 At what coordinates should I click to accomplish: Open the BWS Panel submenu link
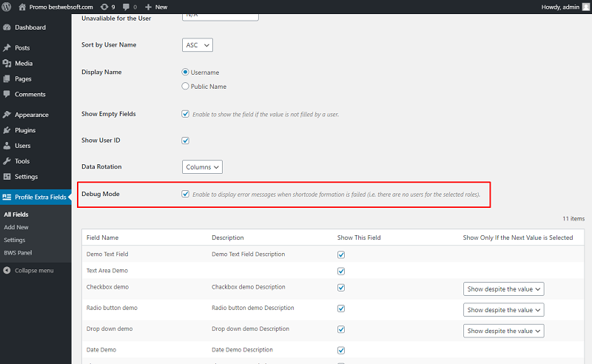point(18,252)
